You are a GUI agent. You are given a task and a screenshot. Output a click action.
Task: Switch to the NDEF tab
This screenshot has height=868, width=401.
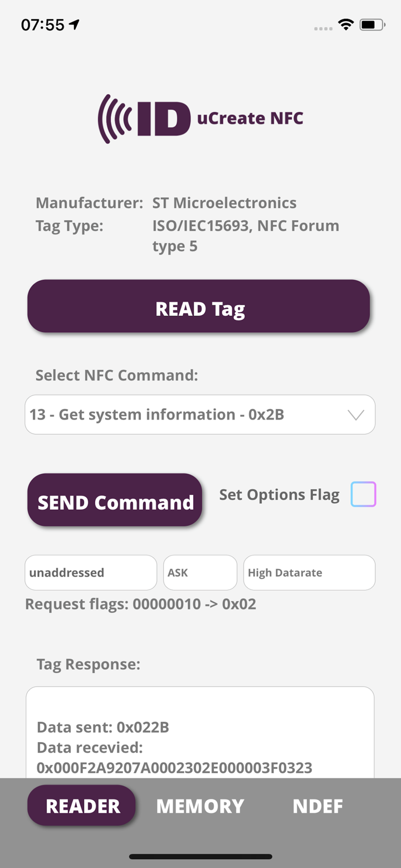click(x=318, y=806)
